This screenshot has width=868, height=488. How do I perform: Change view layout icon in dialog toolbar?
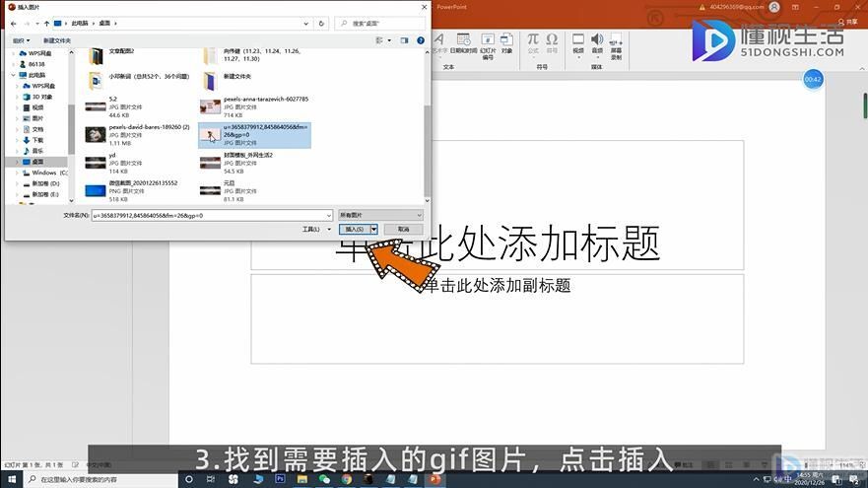[x=379, y=40]
